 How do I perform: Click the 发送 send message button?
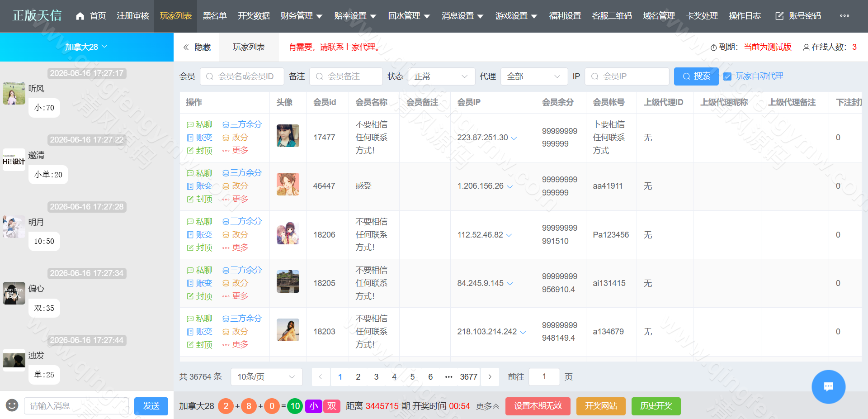tap(151, 406)
